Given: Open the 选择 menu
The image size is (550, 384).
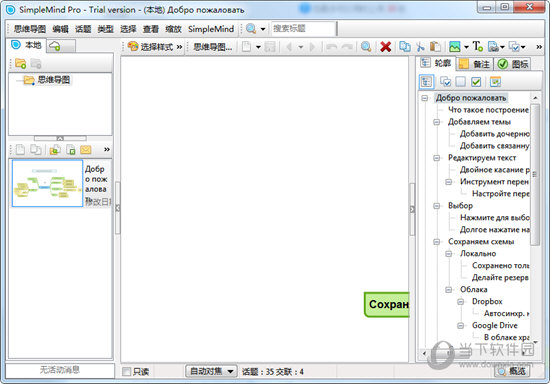Looking at the screenshot, I should point(128,29).
